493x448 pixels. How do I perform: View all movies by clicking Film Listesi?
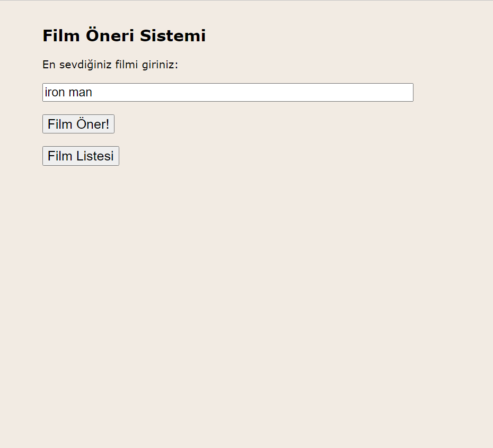tap(80, 156)
